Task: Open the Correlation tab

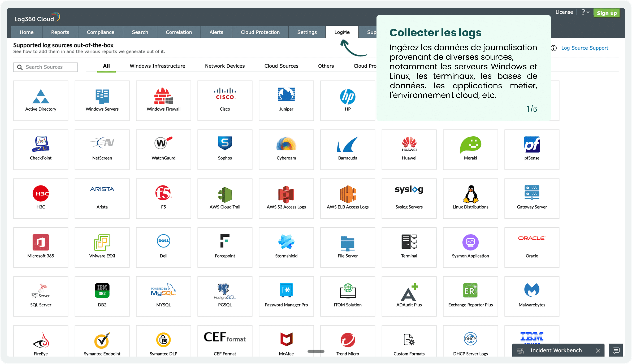Action: click(x=179, y=32)
